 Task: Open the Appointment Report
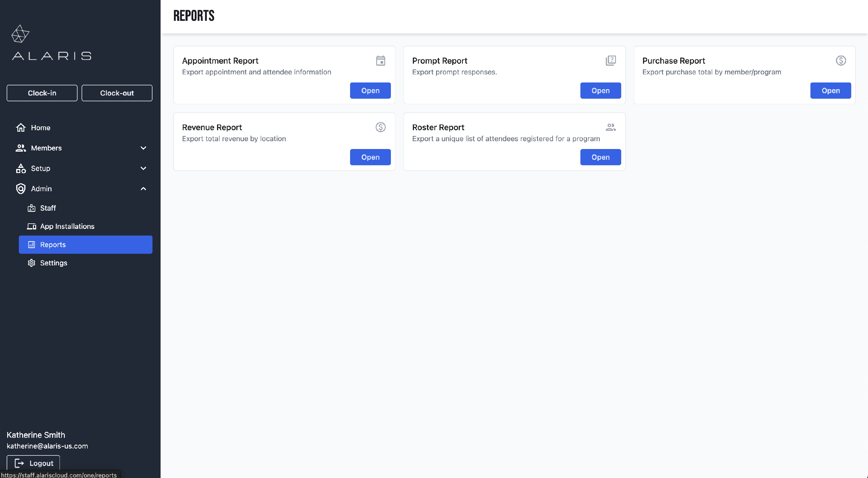[370, 91]
